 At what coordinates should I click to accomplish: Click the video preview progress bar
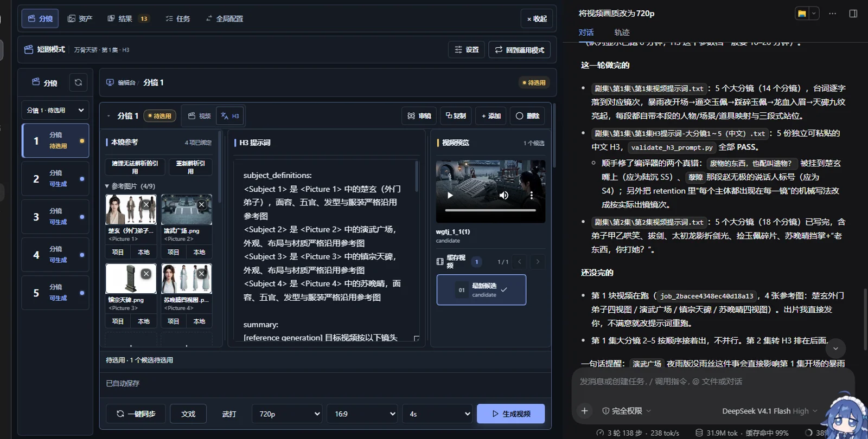pos(490,210)
